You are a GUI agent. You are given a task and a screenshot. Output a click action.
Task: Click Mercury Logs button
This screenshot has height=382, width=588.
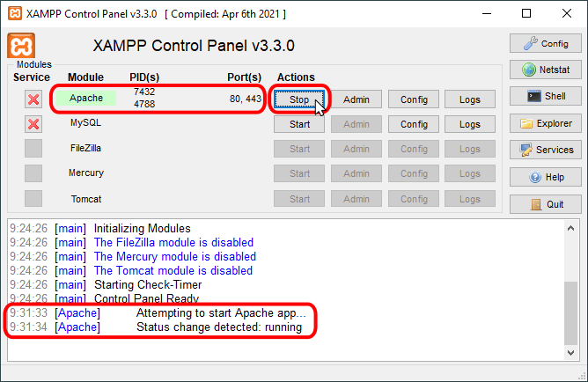(x=470, y=173)
